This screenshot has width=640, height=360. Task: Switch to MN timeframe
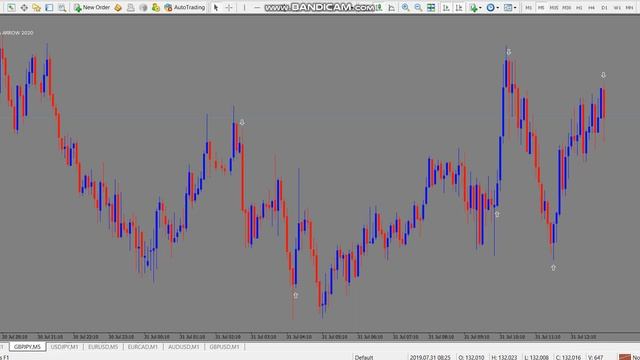pos(630,8)
